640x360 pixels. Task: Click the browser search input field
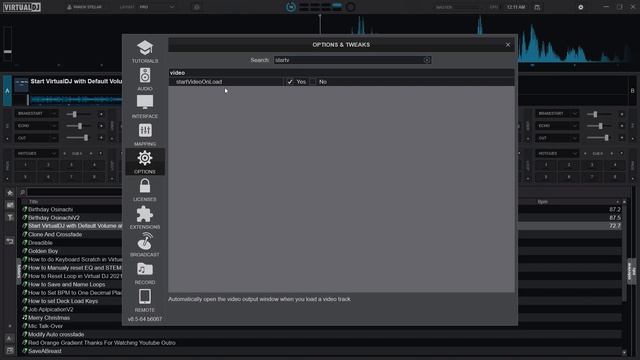coord(74,192)
